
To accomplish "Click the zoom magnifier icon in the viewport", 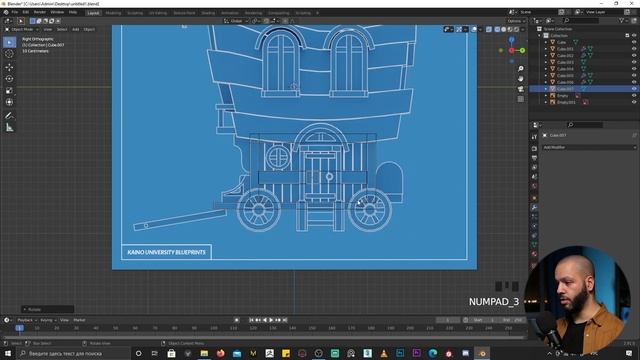I will point(520,69).
